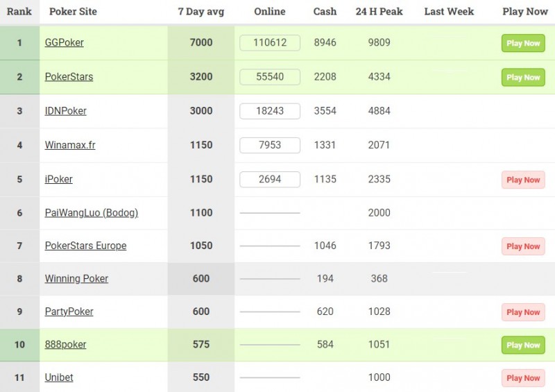This screenshot has width=555, height=392.
Task: Click PokerStars green Play Now button
Action: (523, 77)
